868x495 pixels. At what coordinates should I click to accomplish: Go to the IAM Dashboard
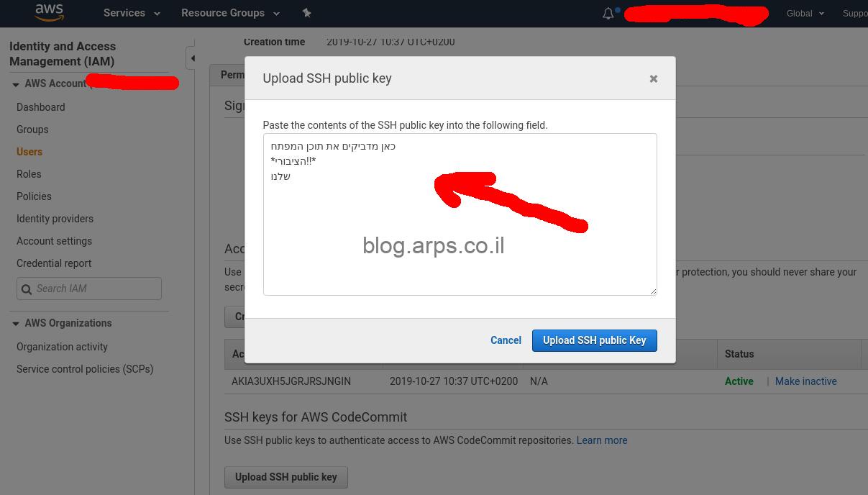(x=41, y=107)
